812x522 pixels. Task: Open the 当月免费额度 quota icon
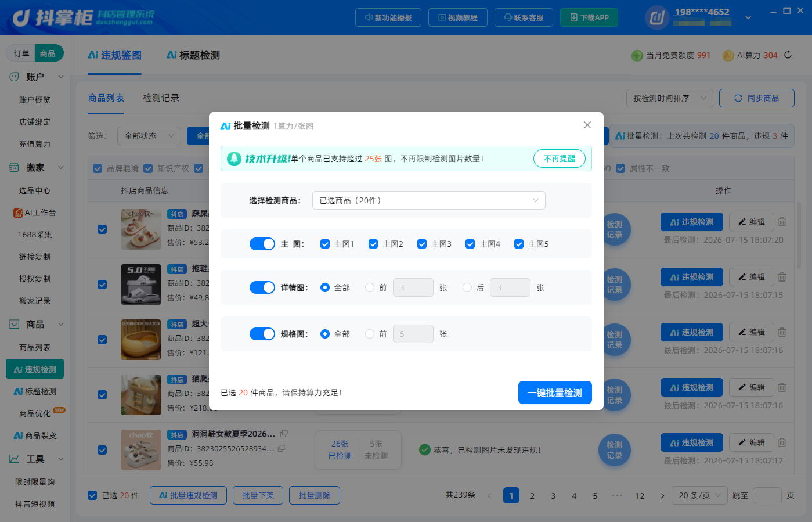point(637,55)
